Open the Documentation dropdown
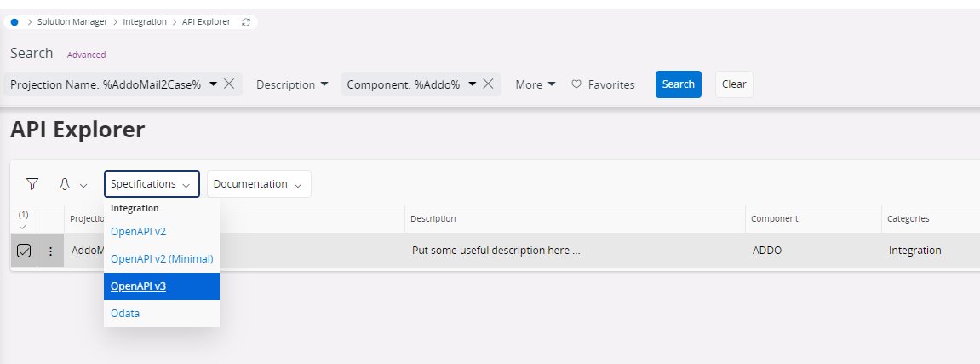This screenshot has height=364, width=980. coord(259,184)
